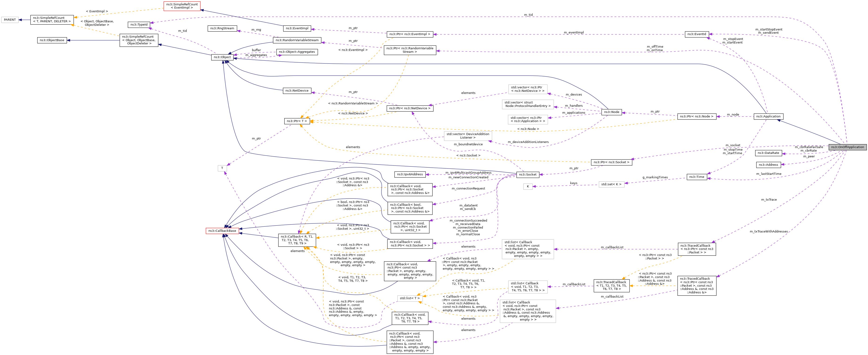Click the ns3::Object::Aggregates node
This screenshot has width=868, height=355.
click(x=297, y=52)
